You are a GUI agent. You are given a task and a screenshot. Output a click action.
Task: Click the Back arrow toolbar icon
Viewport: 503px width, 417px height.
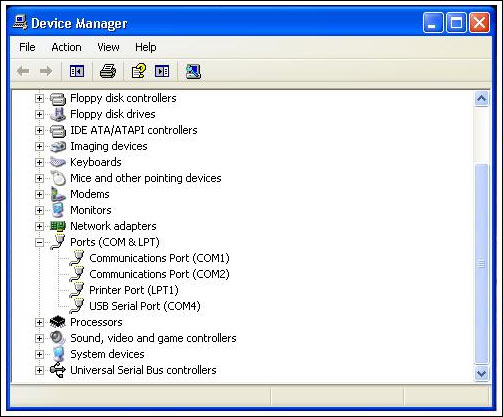23,71
